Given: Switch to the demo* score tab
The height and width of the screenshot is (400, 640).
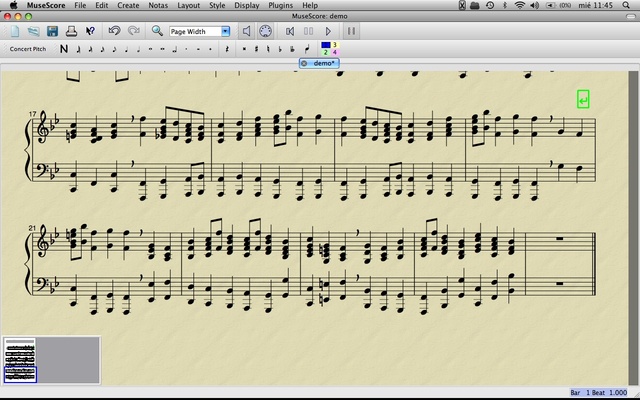Looking at the screenshot, I should coord(319,63).
